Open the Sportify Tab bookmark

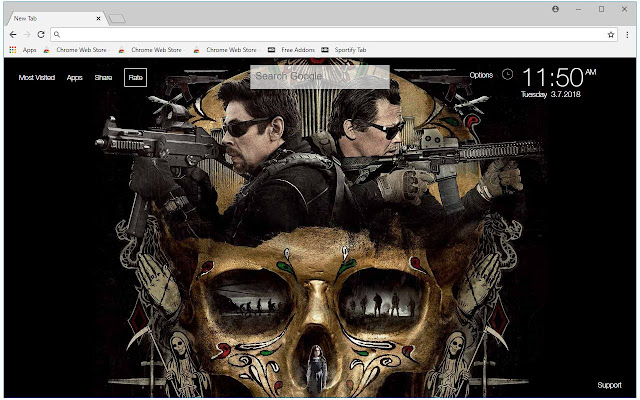(x=344, y=50)
